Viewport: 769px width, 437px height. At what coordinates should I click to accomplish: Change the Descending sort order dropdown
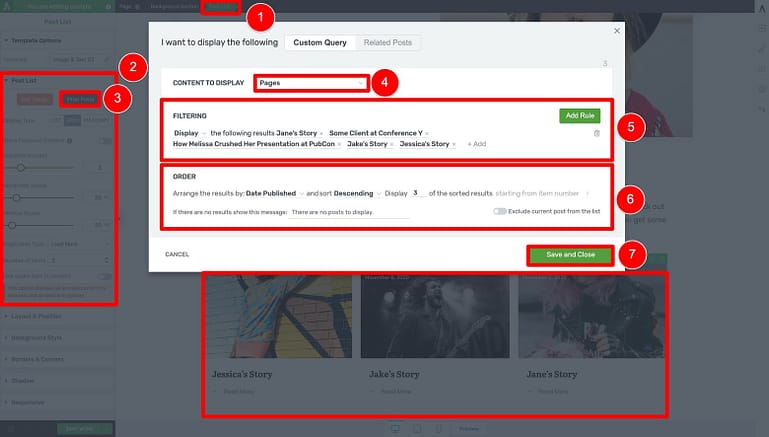pos(357,193)
